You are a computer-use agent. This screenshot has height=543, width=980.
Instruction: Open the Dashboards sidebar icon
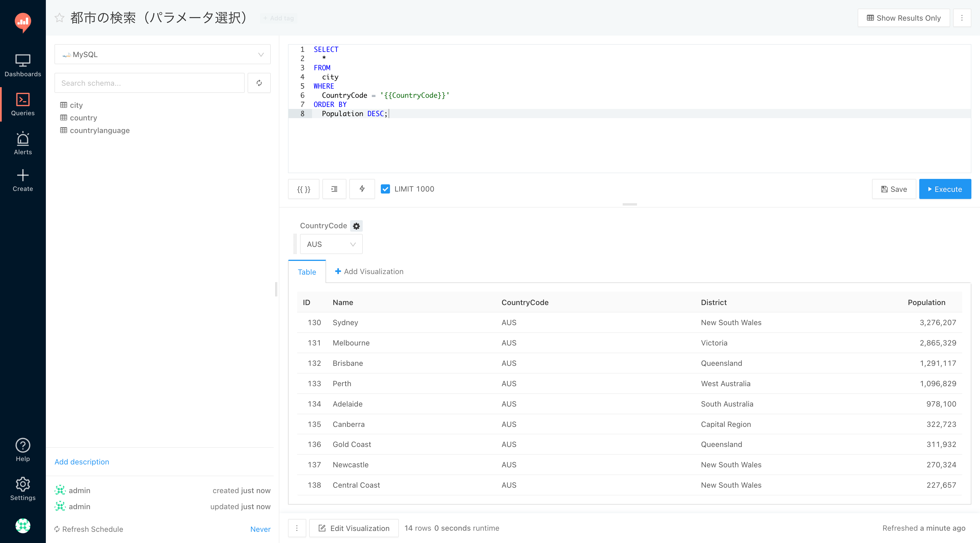tap(23, 65)
